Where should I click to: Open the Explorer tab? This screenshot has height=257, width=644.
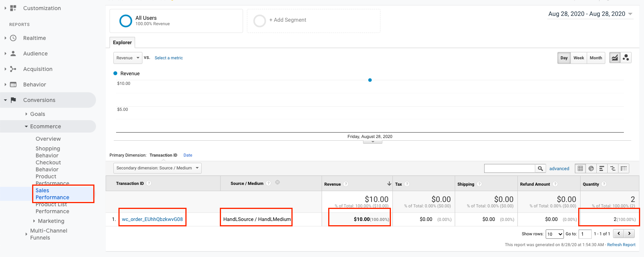pyautogui.click(x=122, y=43)
